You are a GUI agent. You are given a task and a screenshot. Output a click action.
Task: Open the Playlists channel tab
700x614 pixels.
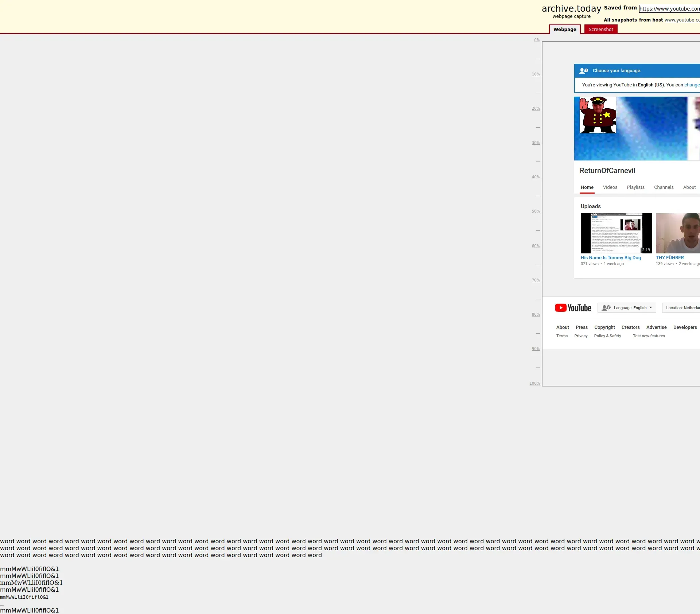(x=635, y=187)
